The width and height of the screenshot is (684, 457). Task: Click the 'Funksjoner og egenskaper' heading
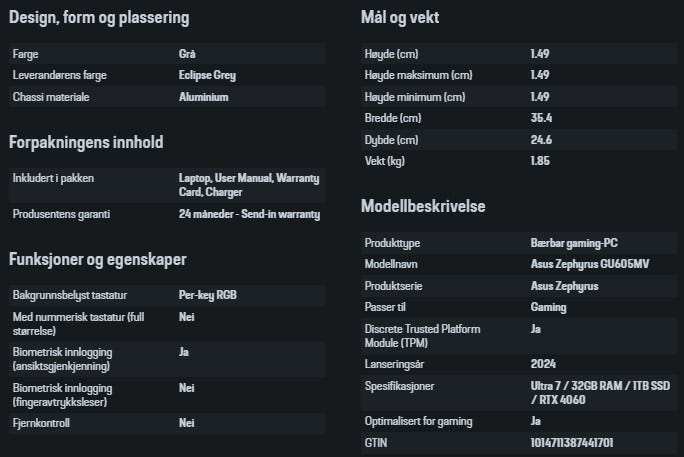[x=98, y=260]
